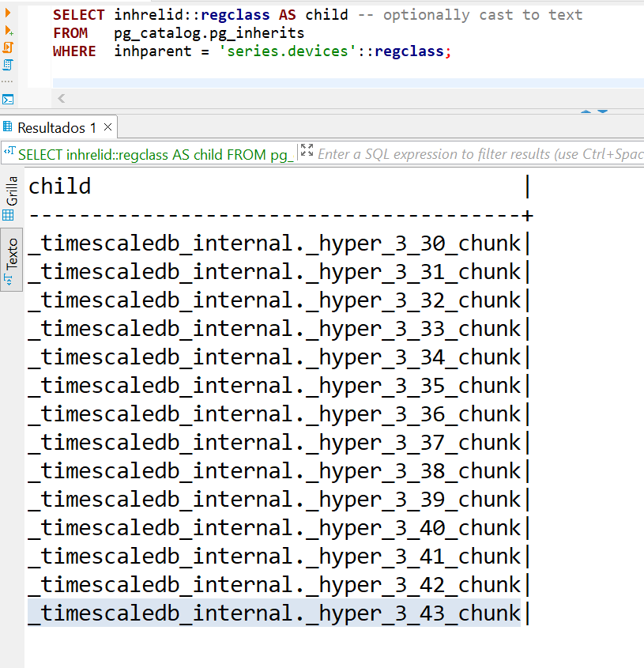Click the panel down arrow above results

pos(602,111)
